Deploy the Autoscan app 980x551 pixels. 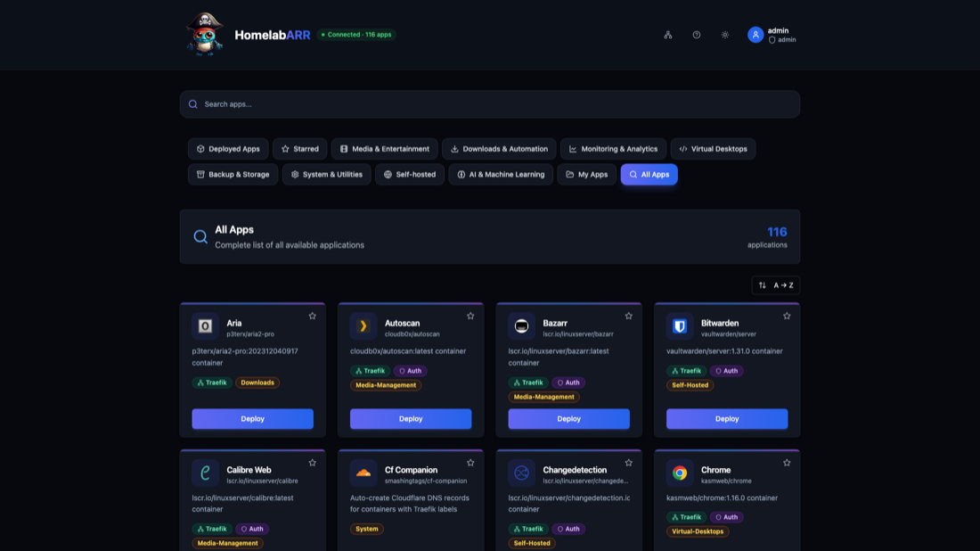pyautogui.click(x=411, y=419)
